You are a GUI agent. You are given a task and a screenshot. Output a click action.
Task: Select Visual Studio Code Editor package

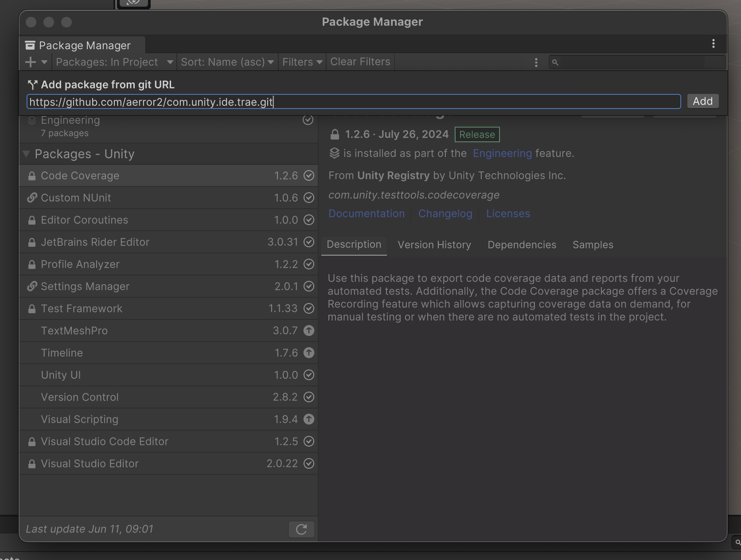click(168, 442)
